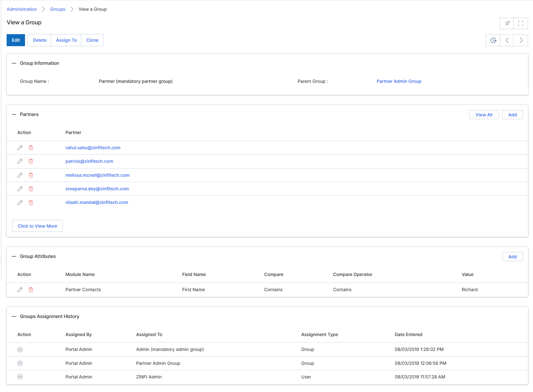Open the Groups breadcrumb

(x=58, y=9)
